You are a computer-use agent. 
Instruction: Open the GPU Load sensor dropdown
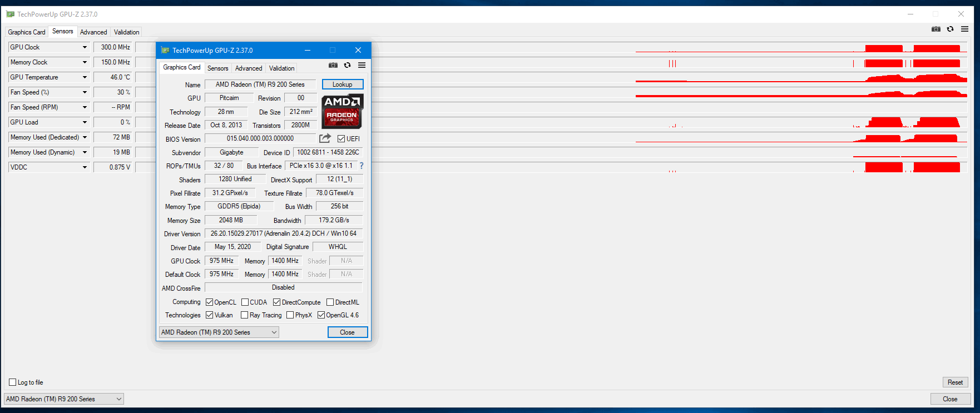click(85, 122)
